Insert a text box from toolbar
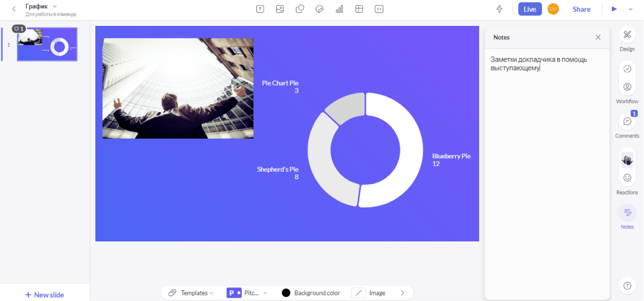644x301 pixels. click(260, 9)
